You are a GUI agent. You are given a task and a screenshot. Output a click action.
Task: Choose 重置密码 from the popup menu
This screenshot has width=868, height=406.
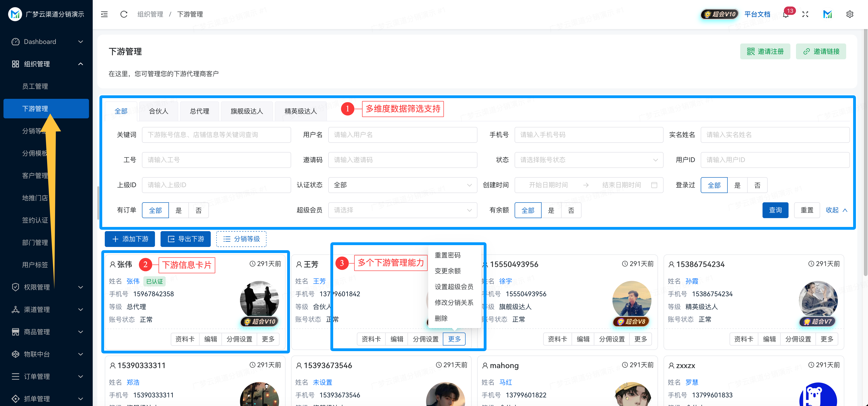[447, 255]
